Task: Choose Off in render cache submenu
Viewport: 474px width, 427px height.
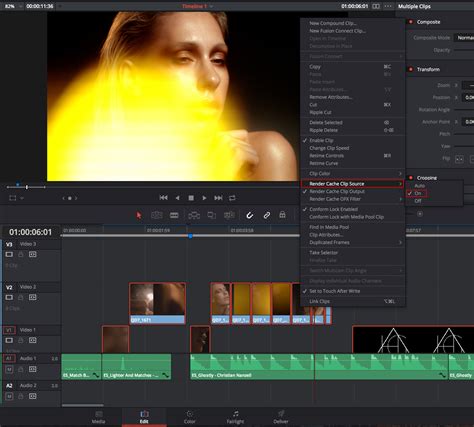Action: (x=418, y=201)
